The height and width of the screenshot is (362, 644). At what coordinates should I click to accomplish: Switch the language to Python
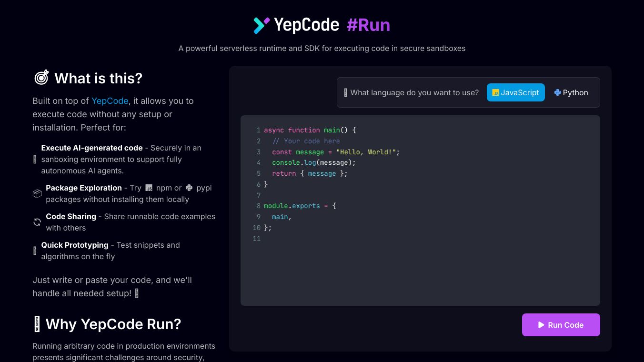[x=571, y=92]
